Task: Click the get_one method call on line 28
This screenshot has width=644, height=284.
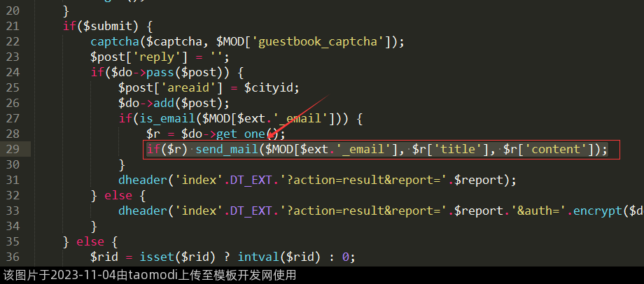Action: 244,134
